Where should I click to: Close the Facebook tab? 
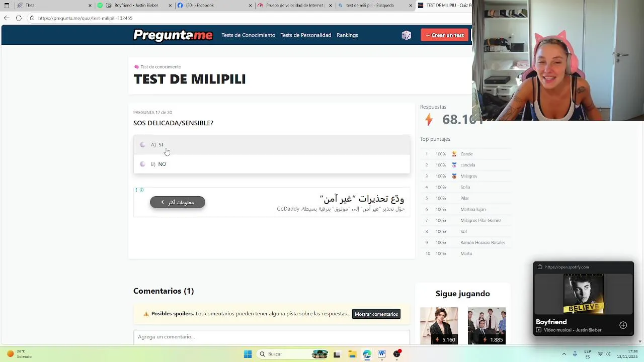[x=250, y=6]
